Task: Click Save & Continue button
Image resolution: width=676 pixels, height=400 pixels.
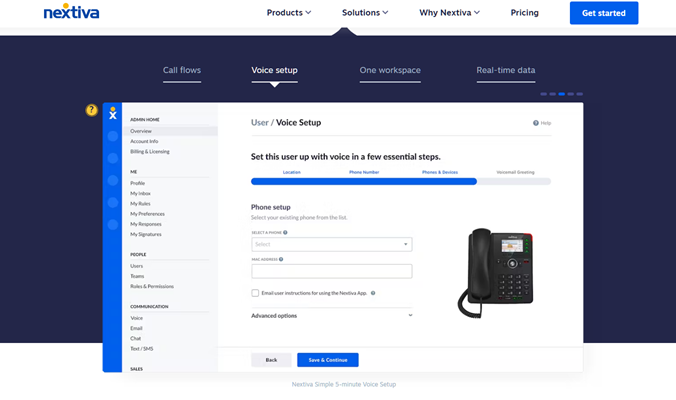Action: point(328,360)
